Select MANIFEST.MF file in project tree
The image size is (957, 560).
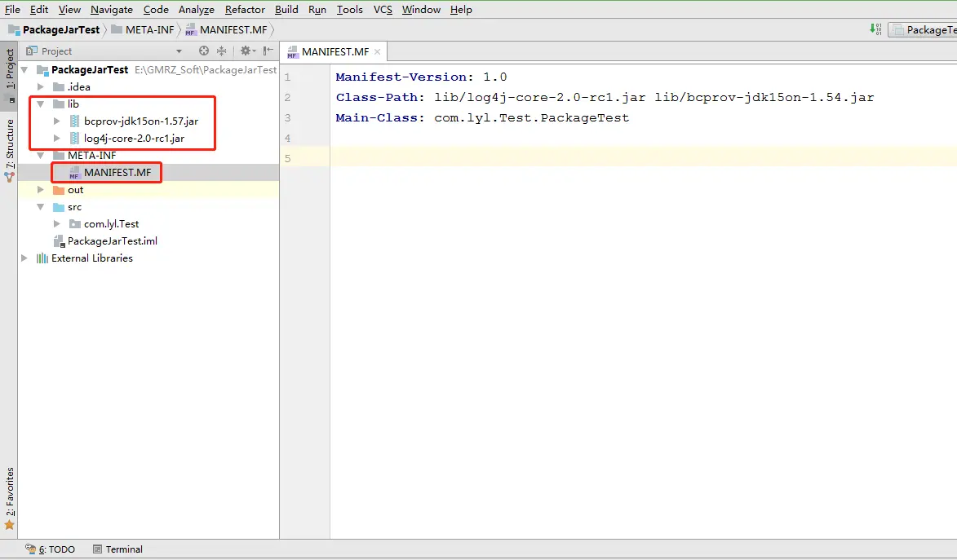117,173
